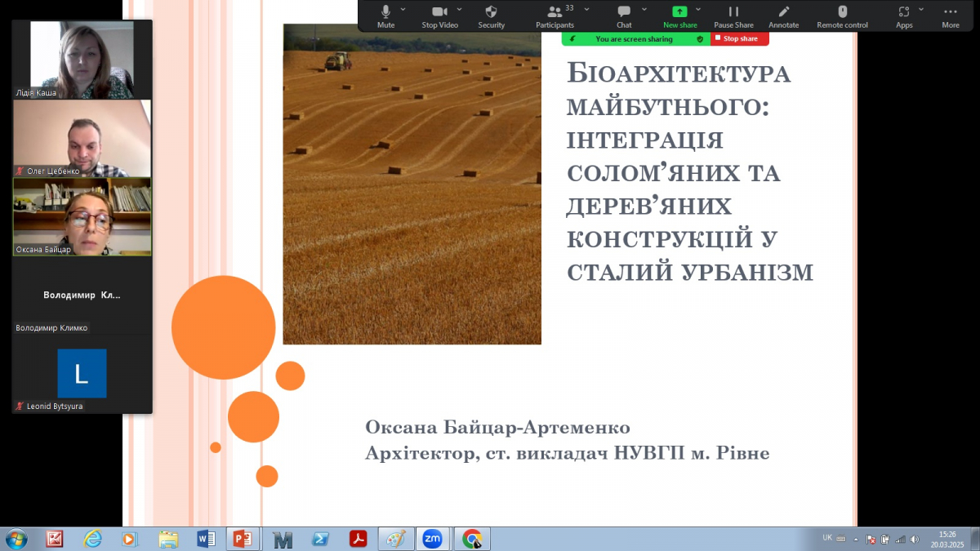
Task: Toggle Leonid Bytsyura's muted microphone icon
Action: click(19, 406)
